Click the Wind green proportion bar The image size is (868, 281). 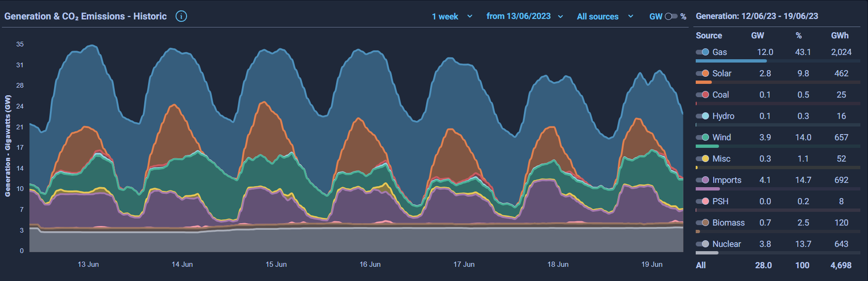pyautogui.click(x=707, y=146)
